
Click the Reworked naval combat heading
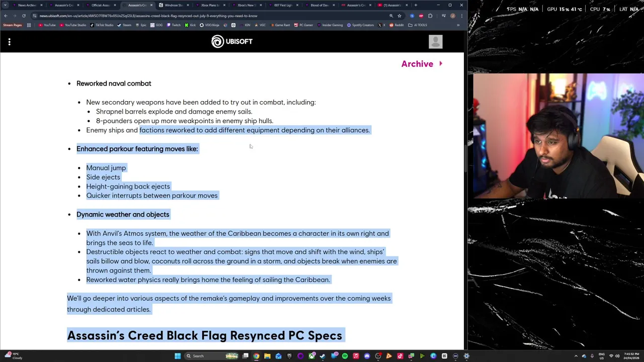(114, 83)
